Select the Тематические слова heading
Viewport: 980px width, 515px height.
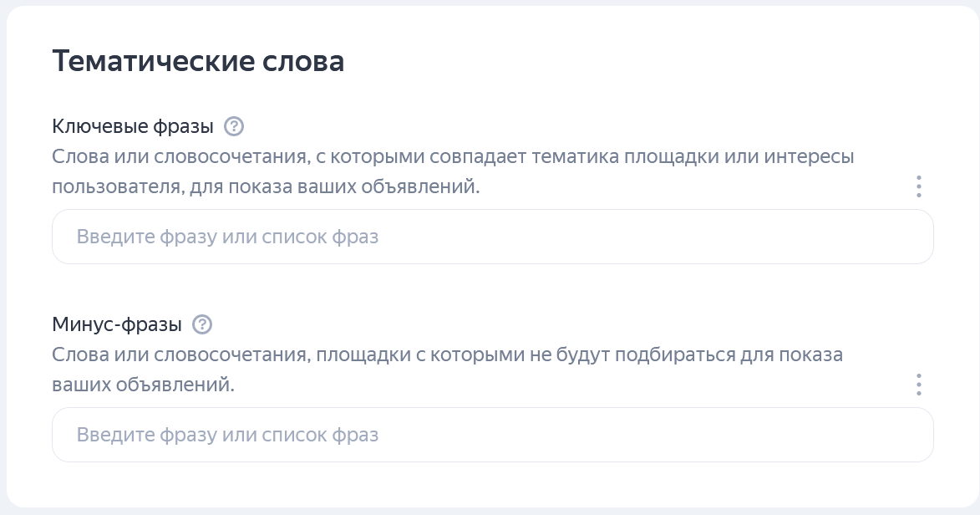(198, 59)
